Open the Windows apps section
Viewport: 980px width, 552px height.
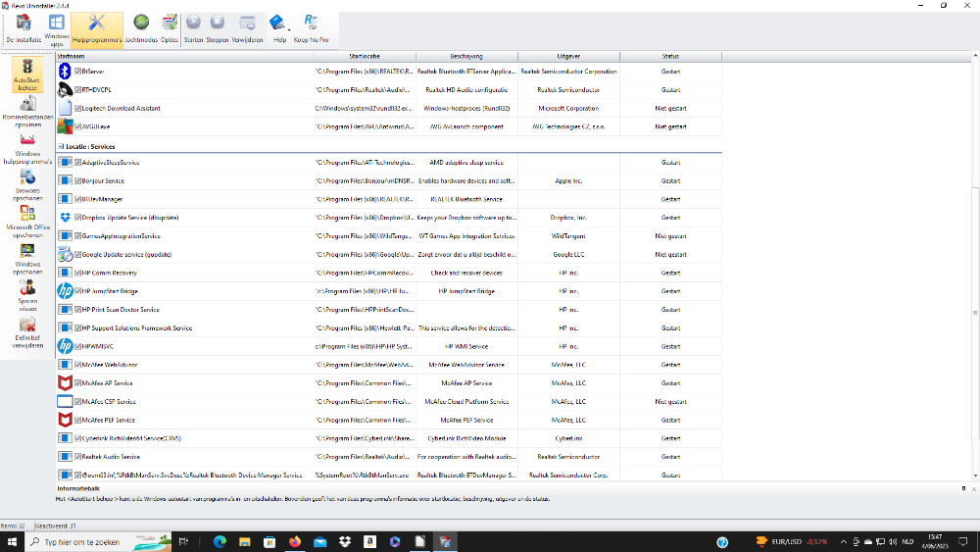pyautogui.click(x=57, y=28)
